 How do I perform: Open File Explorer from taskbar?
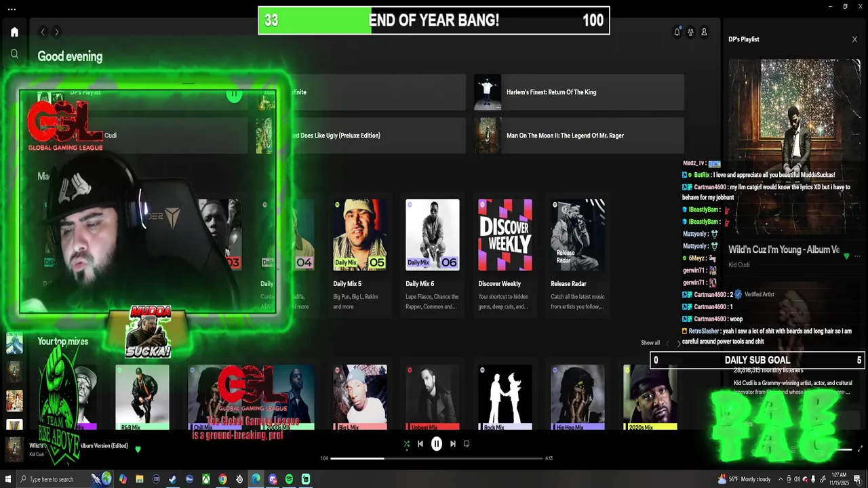pyautogui.click(x=140, y=479)
